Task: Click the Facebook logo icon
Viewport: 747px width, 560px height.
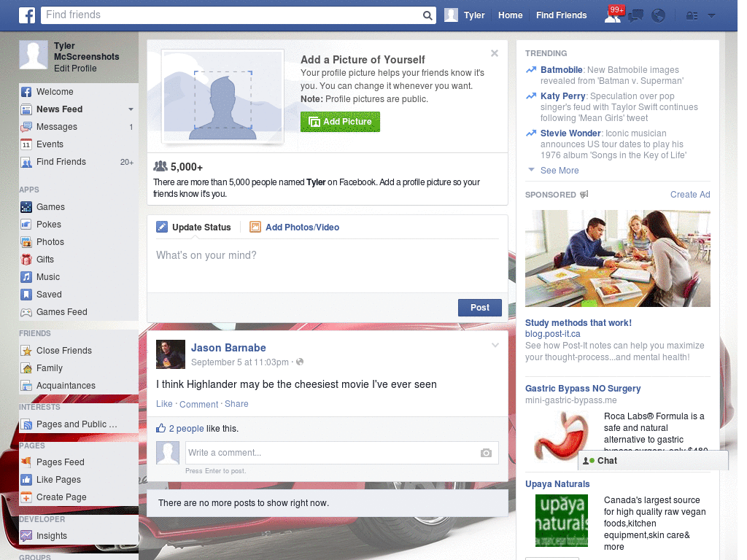Action: (x=27, y=15)
